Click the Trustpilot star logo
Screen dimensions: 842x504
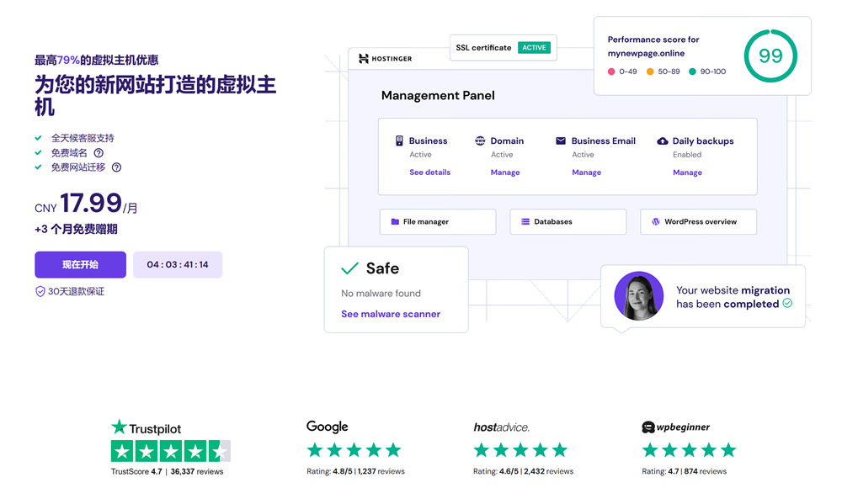pyautogui.click(x=119, y=427)
